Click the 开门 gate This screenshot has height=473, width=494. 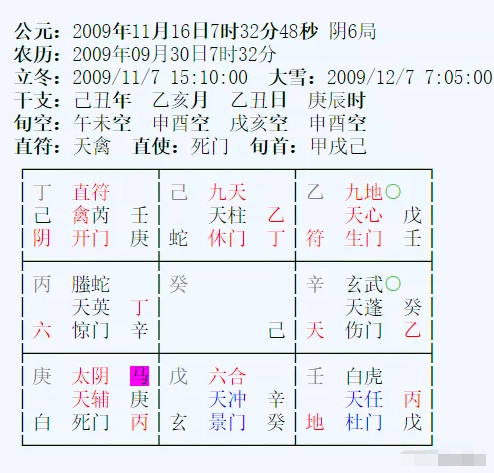pyautogui.click(x=91, y=238)
